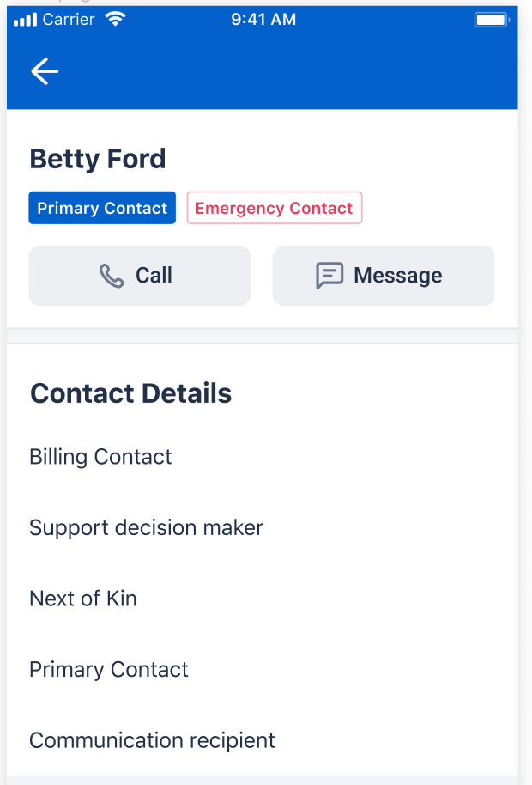Tap the 9:41 AM clock

tap(263, 20)
